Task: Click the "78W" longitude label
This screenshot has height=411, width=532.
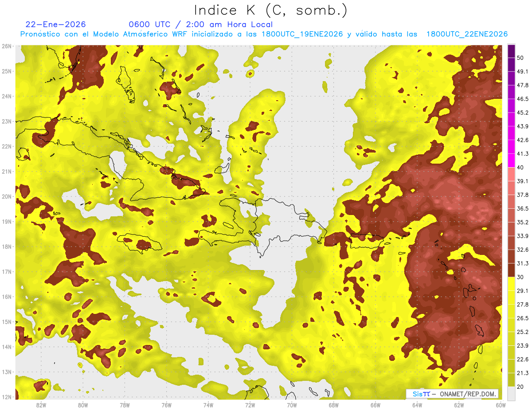Action: tap(125, 405)
